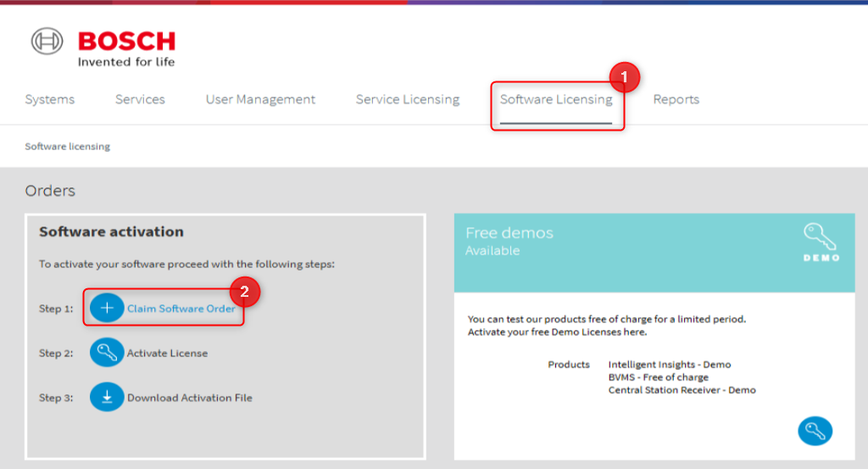
Task: Click the key icon beside Activate License
Action: coord(107,353)
